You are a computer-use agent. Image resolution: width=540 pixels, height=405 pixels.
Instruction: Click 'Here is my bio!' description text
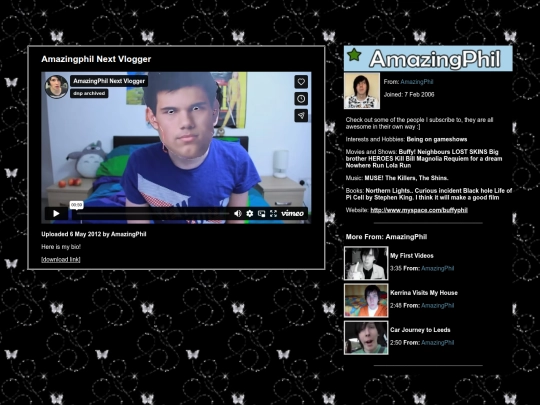click(61, 247)
